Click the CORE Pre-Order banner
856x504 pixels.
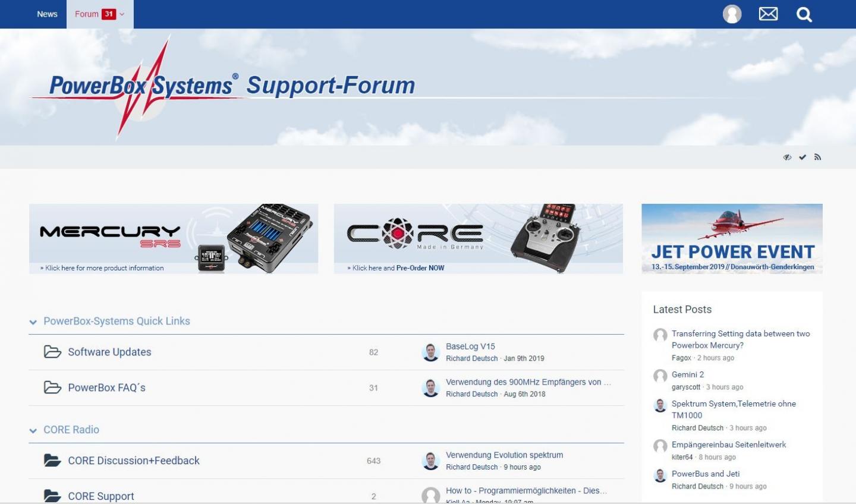pos(479,239)
